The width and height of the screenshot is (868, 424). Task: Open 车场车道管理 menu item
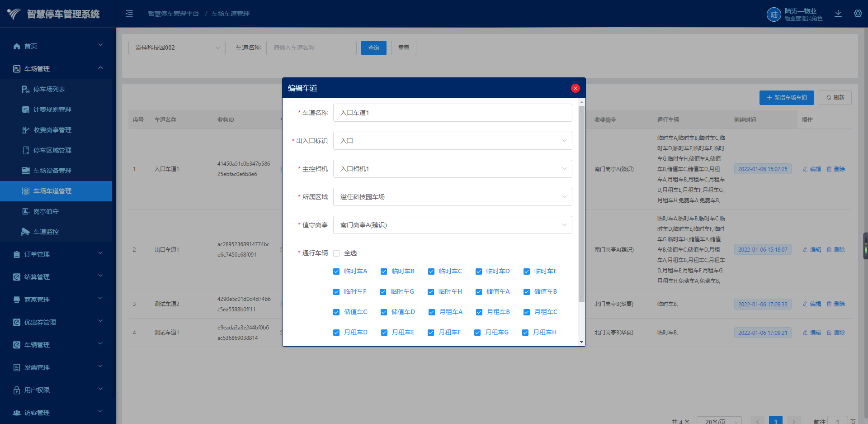(x=56, y=191)
